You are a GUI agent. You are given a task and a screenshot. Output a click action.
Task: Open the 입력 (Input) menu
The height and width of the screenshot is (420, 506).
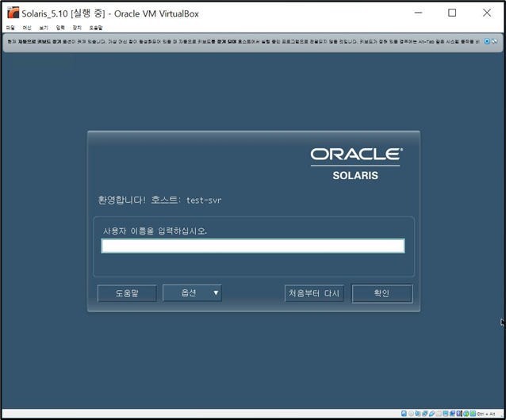tap(60, 28)
